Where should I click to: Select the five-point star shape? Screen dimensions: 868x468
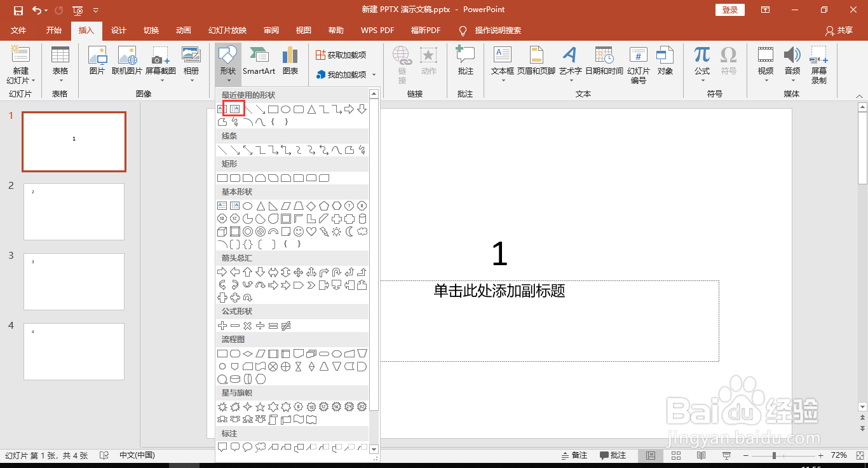point(261,407)
